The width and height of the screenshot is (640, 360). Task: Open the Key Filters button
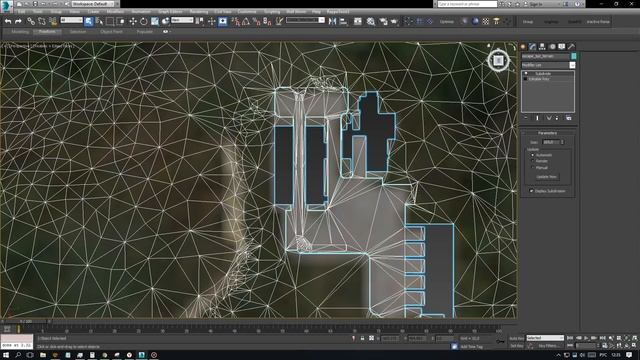click(x=548, y=346)
